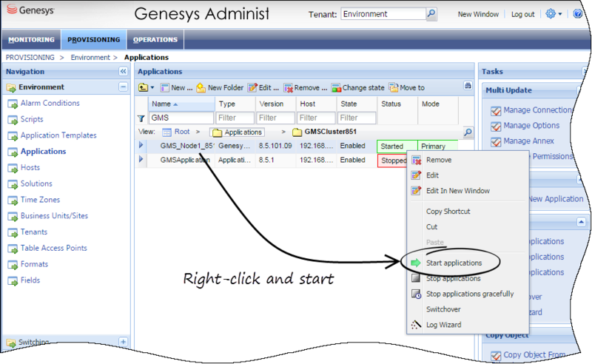Click the Remove toolbar button

[306, 87]
